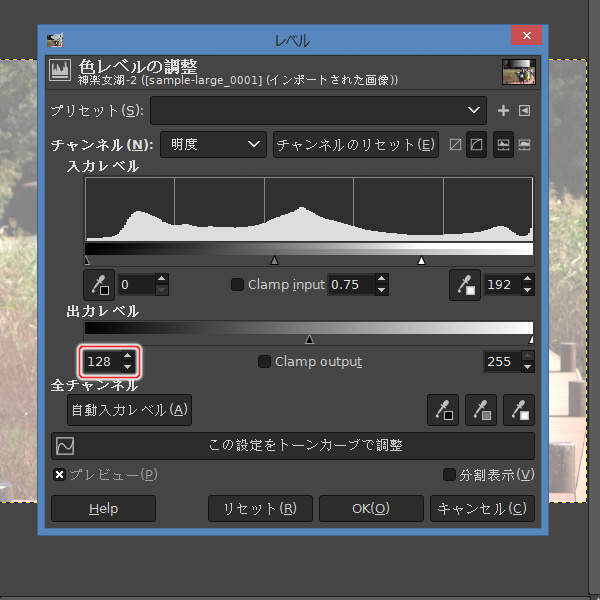
Task: Toggle the プレビュー(P) preview checkbox
Action: pyautogui.click(x=59, y=475)
